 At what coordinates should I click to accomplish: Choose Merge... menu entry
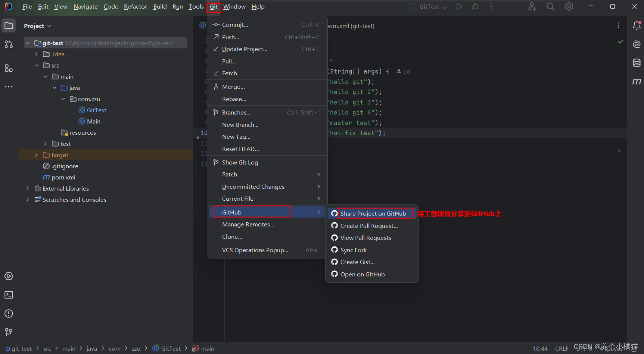coord(267,87)
